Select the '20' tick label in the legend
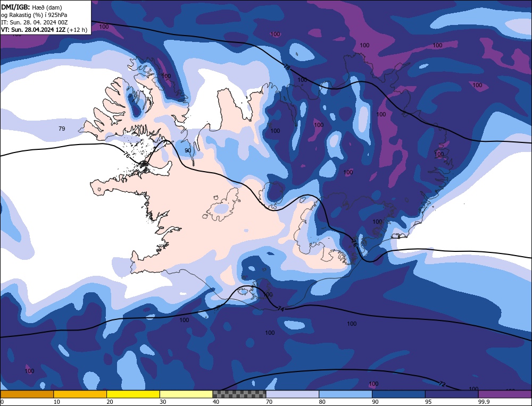The width and height of the screenshot is (532, 406). [110, 402]
